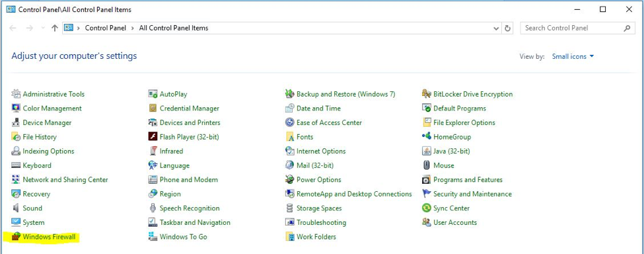Click the Network and Sharing Center icon
644x254 pixels.
(x=16, y=180)
